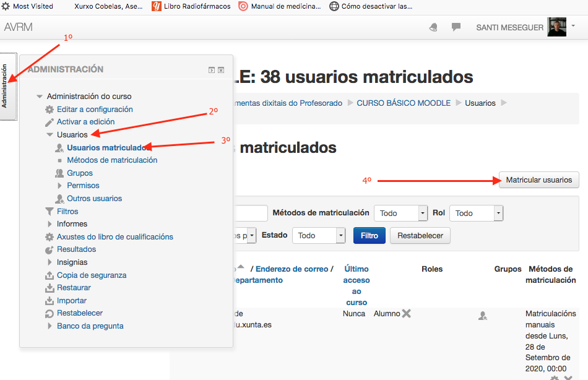This screenshot has height=380, width=588.
Task: Click the pencil icon beside Activar a edición
Action: [50, 122]
